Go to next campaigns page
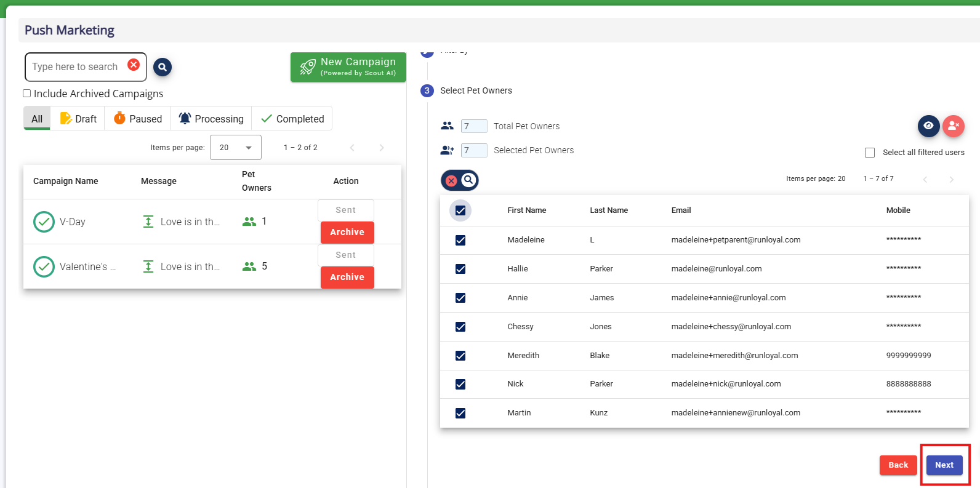 point(382,148)
